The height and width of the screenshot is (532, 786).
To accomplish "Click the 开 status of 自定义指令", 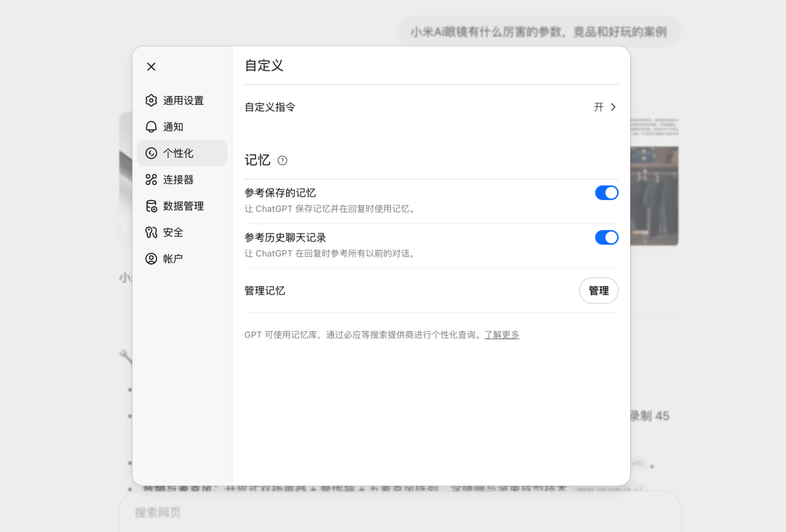I will [598, 107].
